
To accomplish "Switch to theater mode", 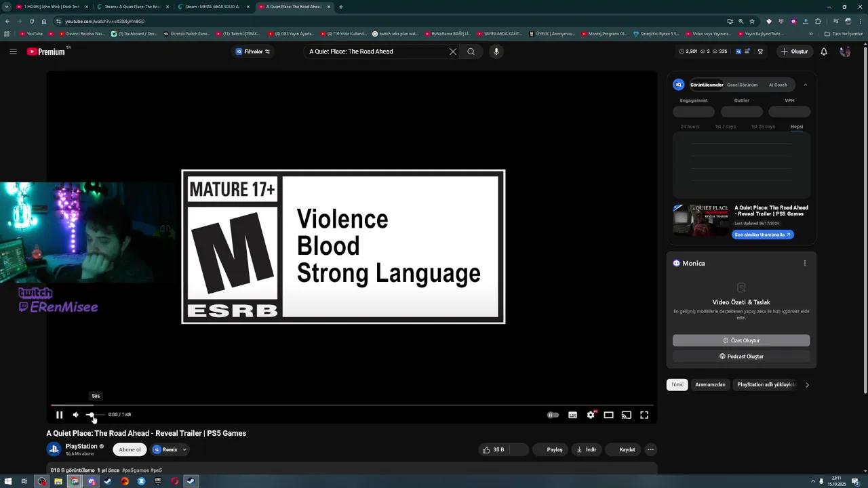I will pos(608,415).
